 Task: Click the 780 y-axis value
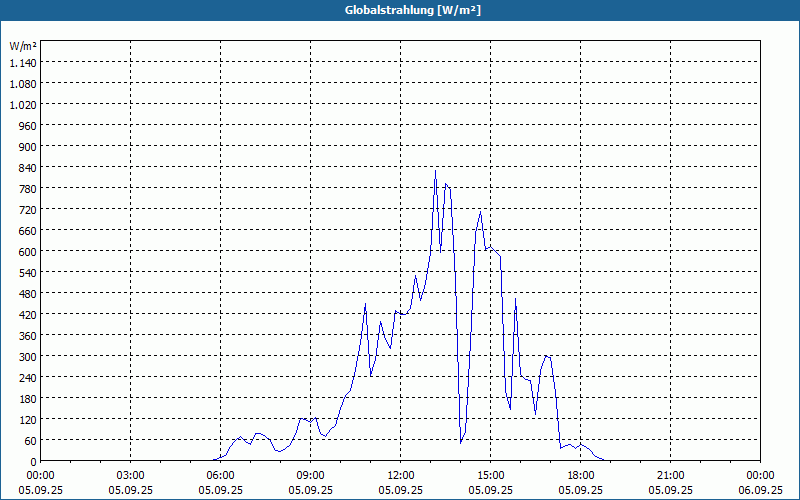[x=29, y=189]
